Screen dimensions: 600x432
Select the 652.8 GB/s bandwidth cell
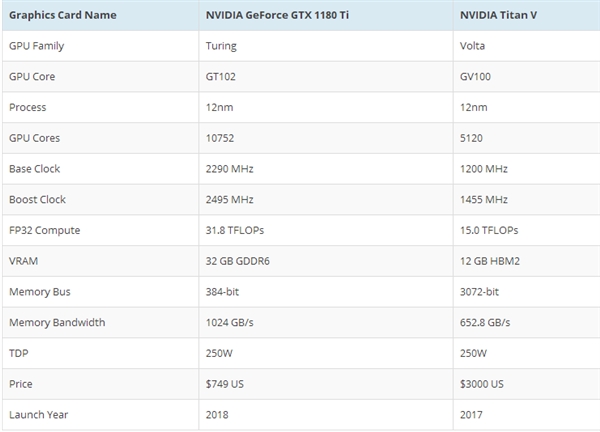coord(486,322)
